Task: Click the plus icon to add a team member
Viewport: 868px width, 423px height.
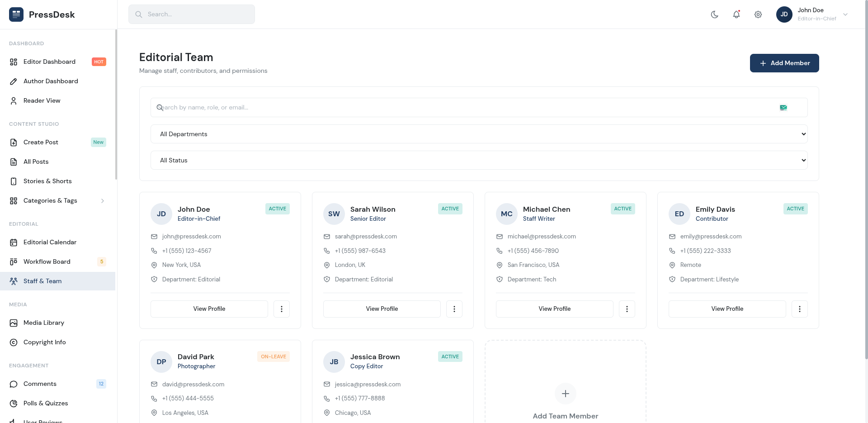Action: 565,394
